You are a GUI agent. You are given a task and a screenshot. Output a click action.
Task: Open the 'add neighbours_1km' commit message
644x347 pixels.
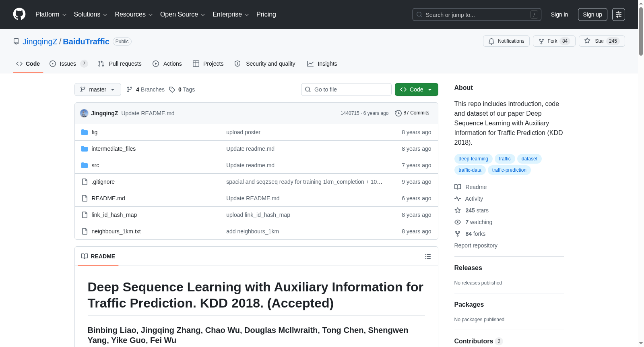click(x=252, y=231)
